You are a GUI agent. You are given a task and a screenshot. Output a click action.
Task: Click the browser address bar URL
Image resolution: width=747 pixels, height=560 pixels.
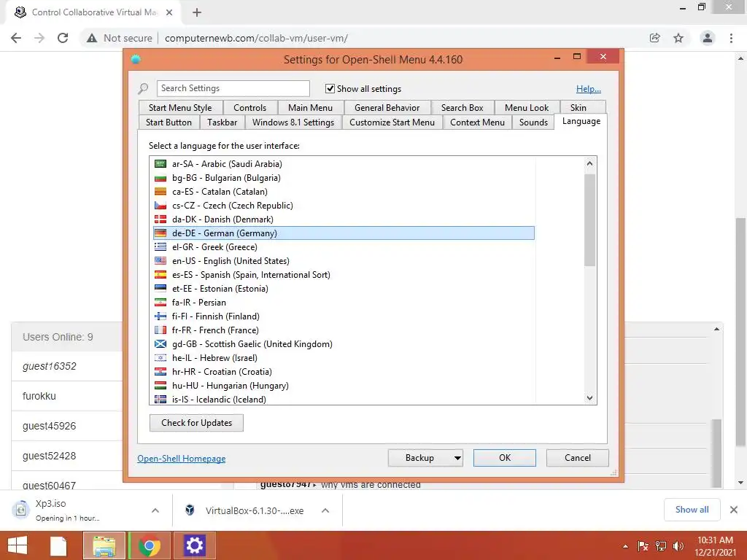(256, 38)
